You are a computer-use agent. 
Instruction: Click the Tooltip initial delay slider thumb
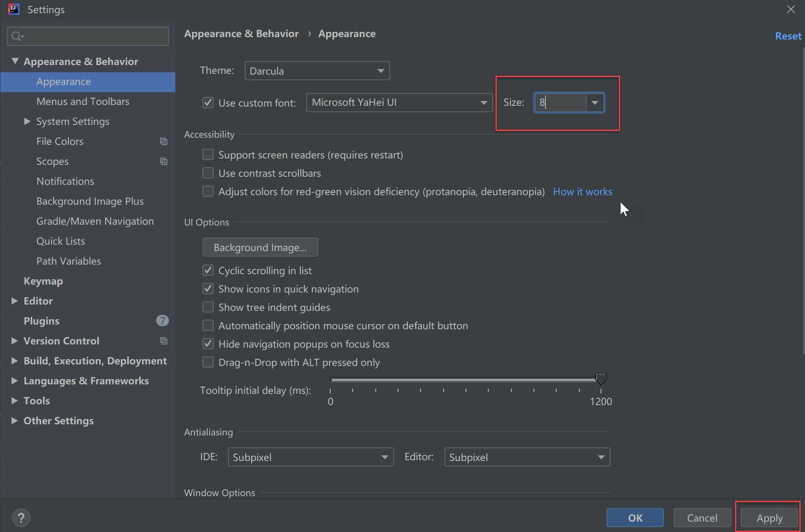pyautogui.click(x=601, y=379)
